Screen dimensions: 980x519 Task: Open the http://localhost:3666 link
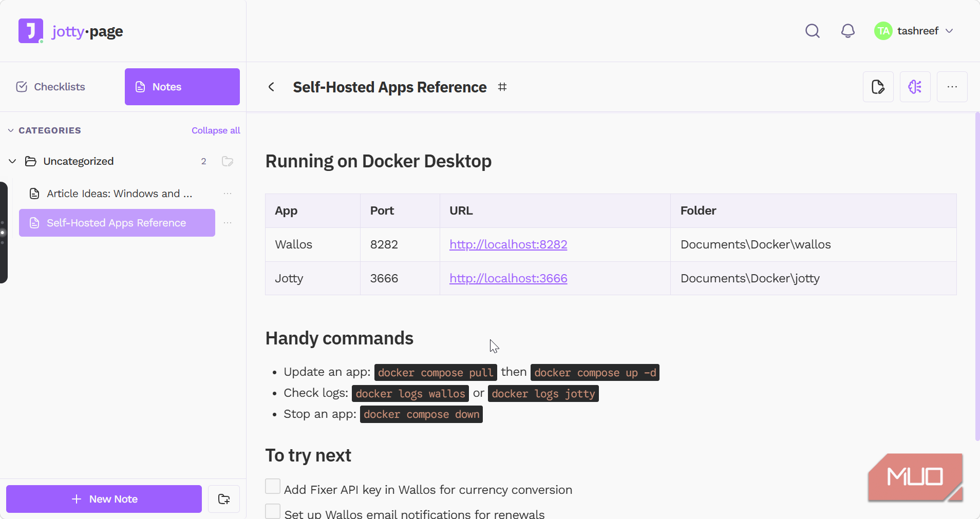tap(508, 278)
